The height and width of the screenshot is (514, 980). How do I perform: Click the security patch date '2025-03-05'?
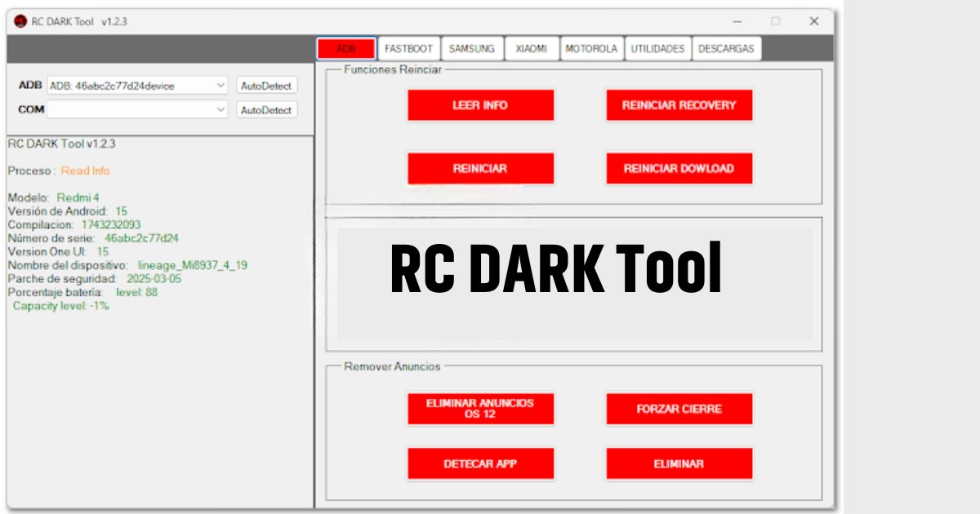(154, 279)
